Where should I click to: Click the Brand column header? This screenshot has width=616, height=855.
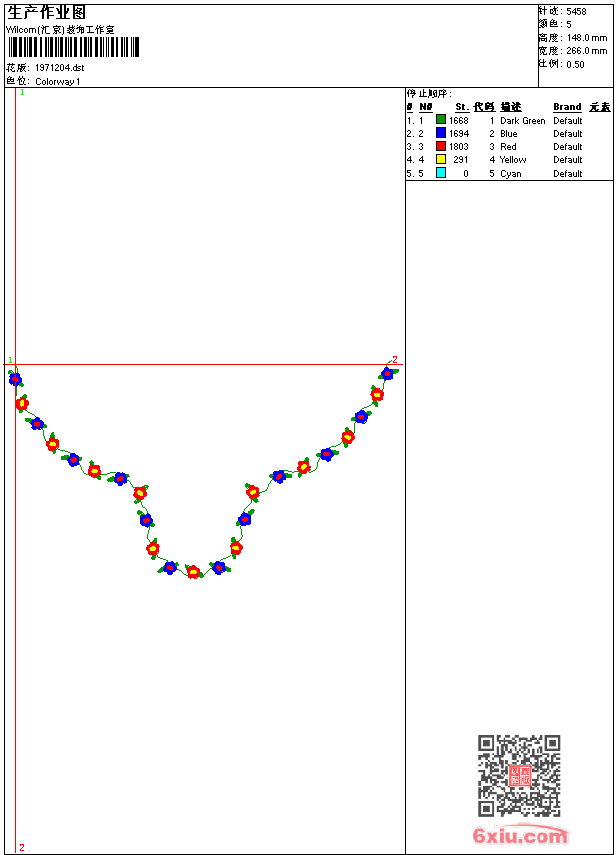click(567, 107)
